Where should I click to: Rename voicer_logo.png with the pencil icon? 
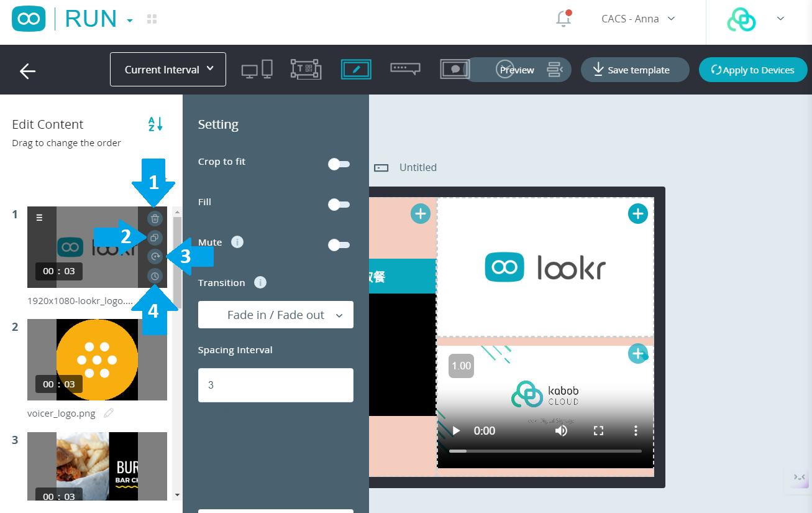[x=109, y=413]
